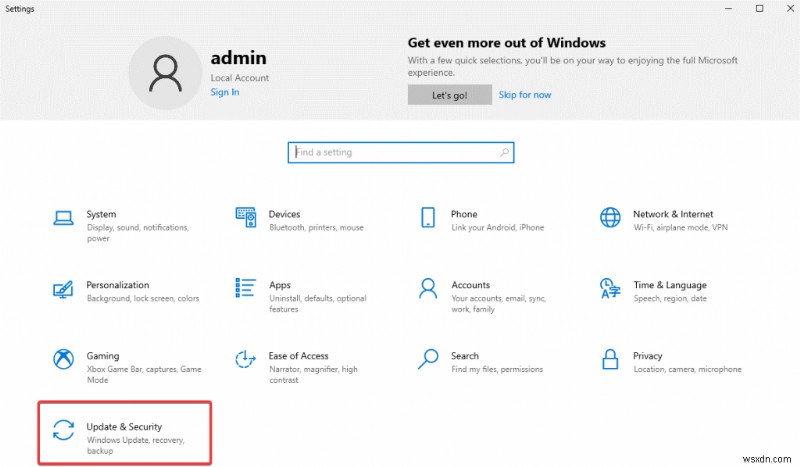
Task: Select the Phone category title
Action: pos(464,214)
